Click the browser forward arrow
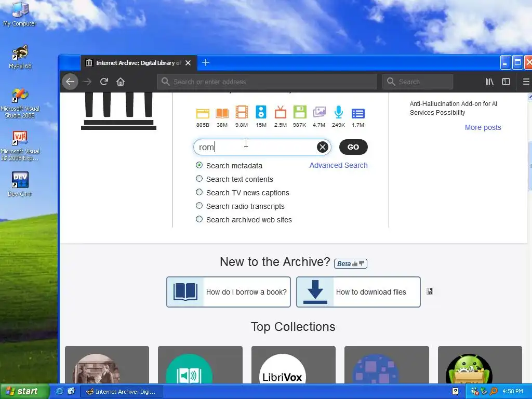This screenshot has height=399, width=532. 87,82
